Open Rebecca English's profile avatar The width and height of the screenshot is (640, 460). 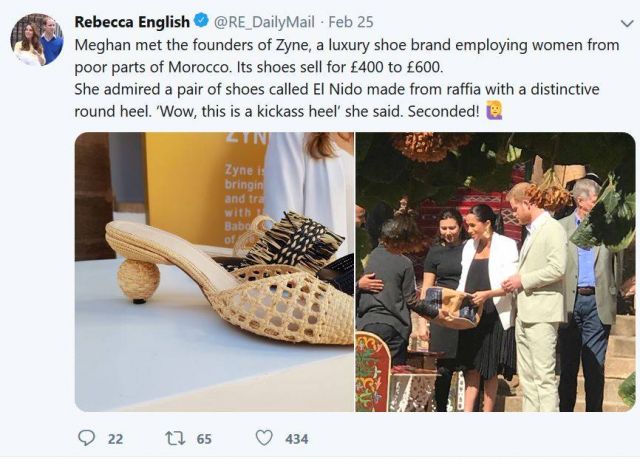click(37, 40)
